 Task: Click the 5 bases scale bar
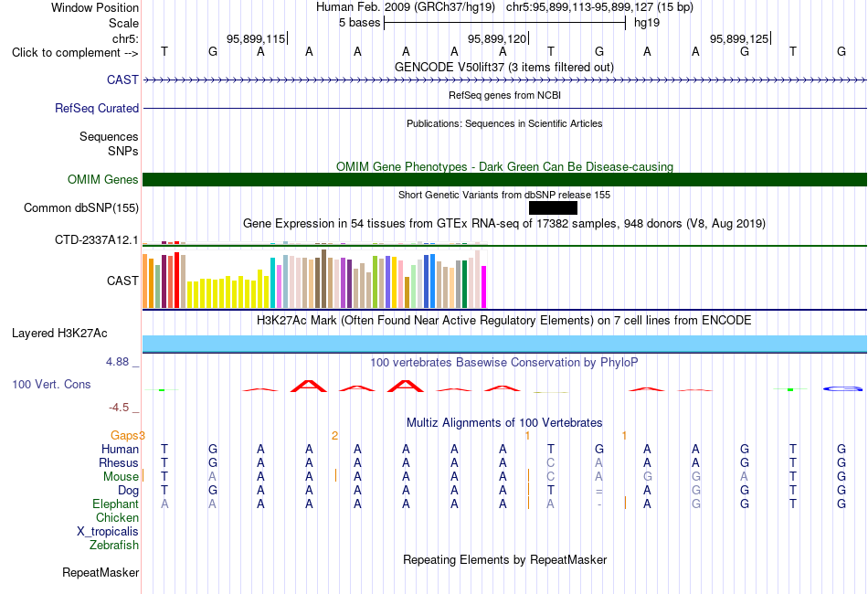pos(504,23)
